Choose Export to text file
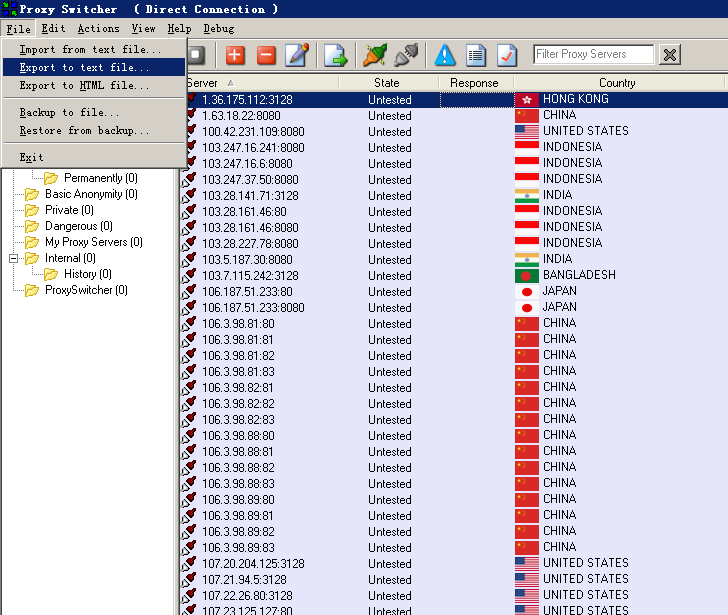The image size is (728, 615). click(94, 67)
